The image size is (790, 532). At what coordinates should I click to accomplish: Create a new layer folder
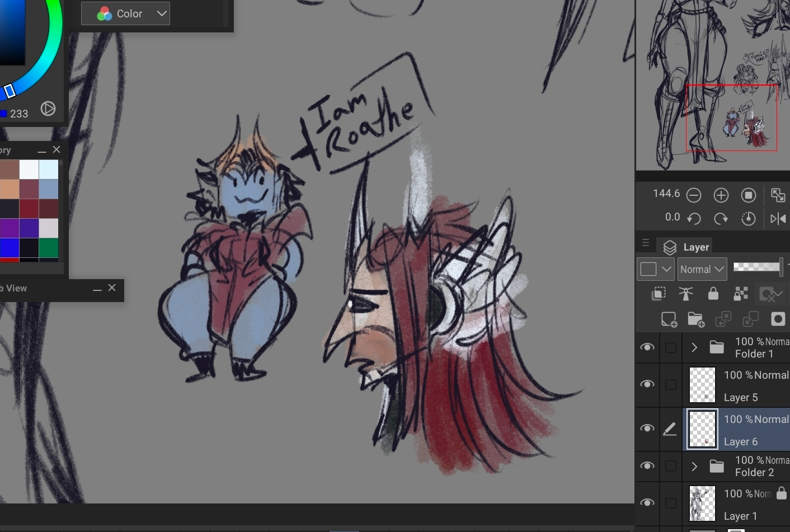696,319
